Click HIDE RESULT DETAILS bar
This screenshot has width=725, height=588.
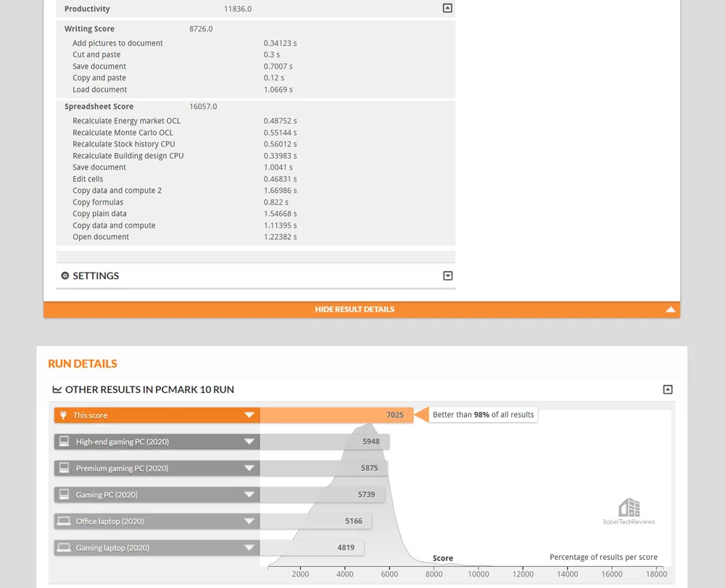coord(362,310)
